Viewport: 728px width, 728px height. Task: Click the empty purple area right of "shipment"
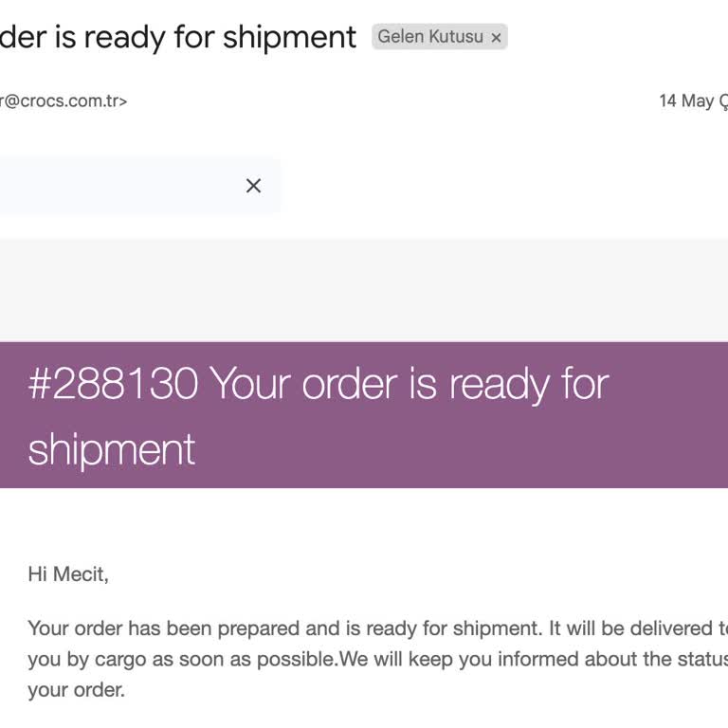(x=455, y=449)
